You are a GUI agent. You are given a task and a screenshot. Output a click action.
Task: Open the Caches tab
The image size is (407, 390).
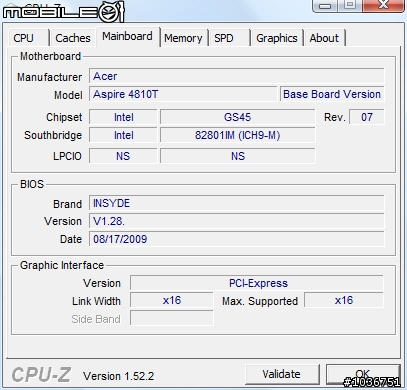click(73, 38)
